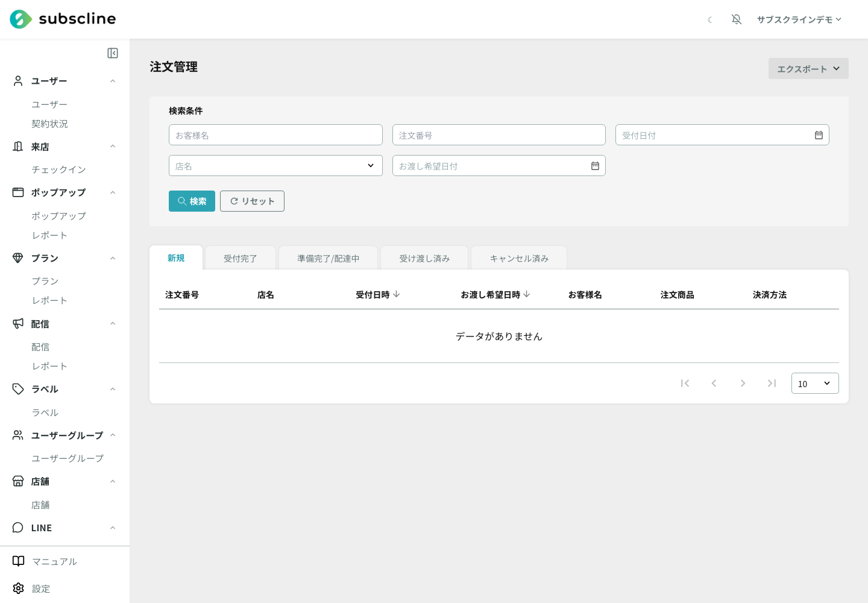
Task: Click the リセット button
Action: (x=252, y=201)
